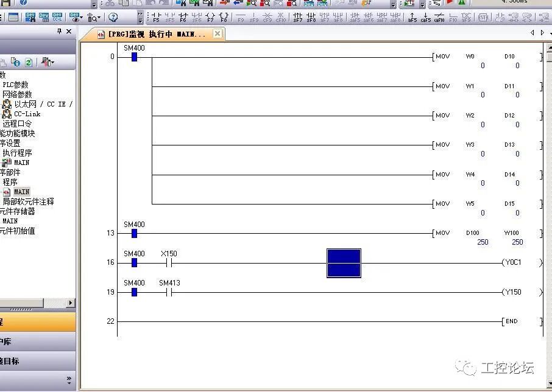
Task: Select the caF5 falling pulse operation tool
Action: (x=426, y=17)
